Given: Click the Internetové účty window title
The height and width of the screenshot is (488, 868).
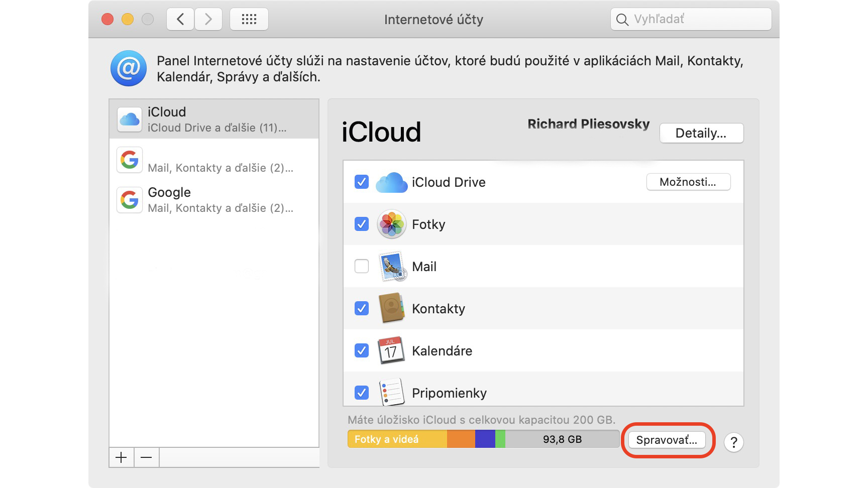Looking at the screenshot, I should [x=433, y=20].
